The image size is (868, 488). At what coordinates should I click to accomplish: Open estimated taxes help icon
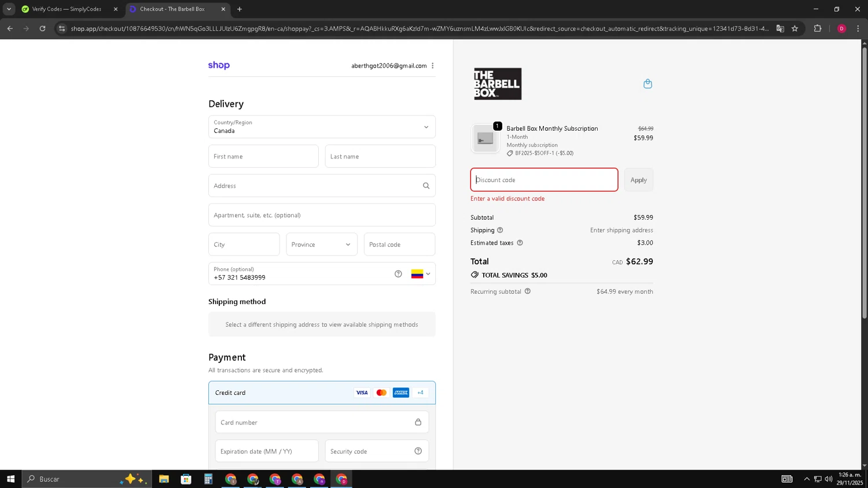520,243
